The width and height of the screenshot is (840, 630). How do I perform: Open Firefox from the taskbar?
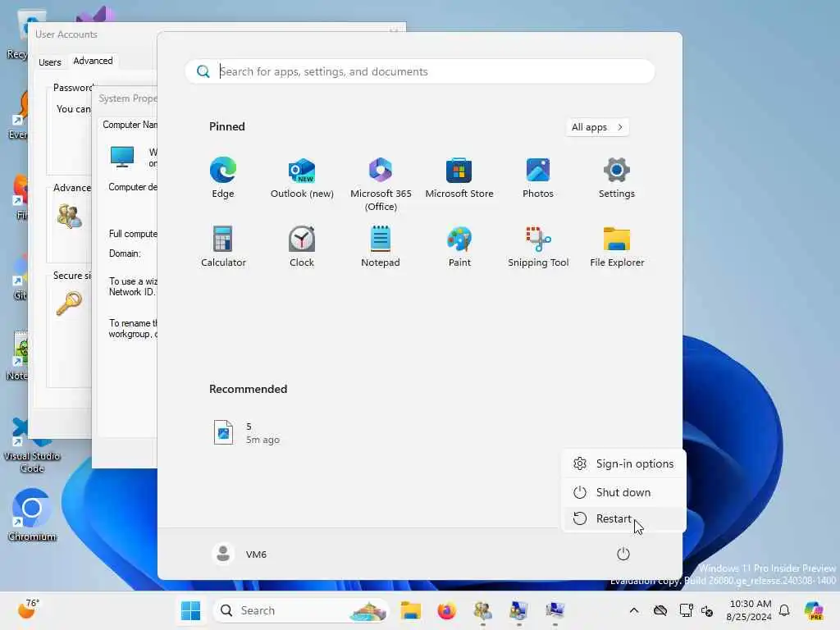pos(446,610)
